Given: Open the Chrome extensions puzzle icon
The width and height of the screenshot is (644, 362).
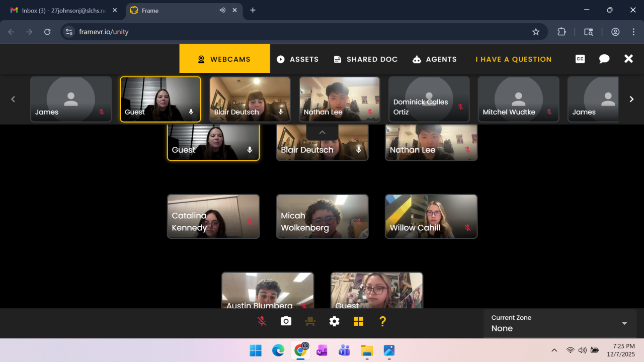Looking at the screenshot, I should (x=561, y=32).
